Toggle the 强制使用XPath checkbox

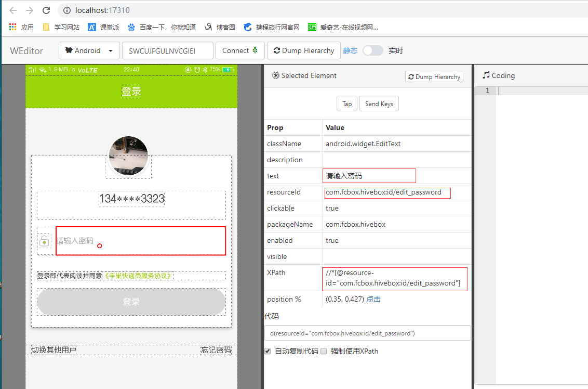[324, 351]
